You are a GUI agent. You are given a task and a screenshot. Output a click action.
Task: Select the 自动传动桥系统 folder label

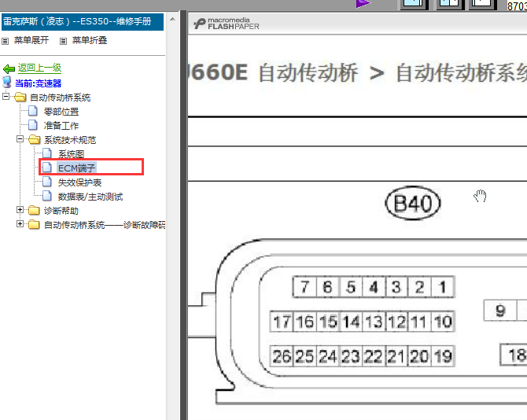pos(60,98)
